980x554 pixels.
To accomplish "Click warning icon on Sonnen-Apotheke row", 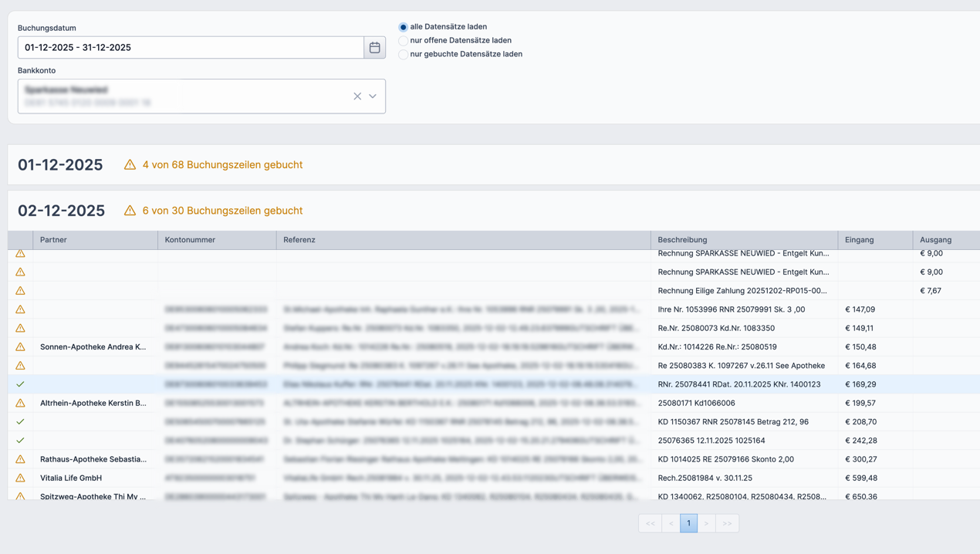I will point(21,347).
